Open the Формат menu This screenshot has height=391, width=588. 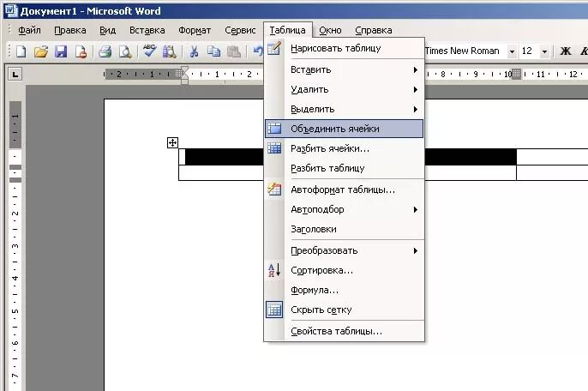195,30
